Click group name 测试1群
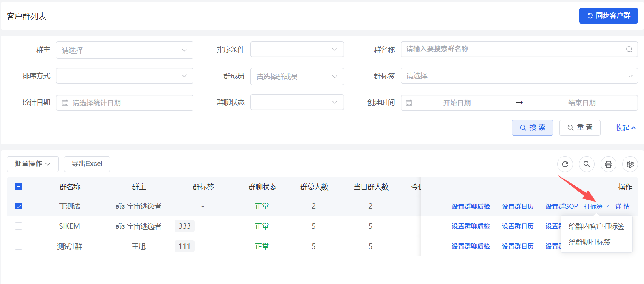 click(x=69, y=247)
